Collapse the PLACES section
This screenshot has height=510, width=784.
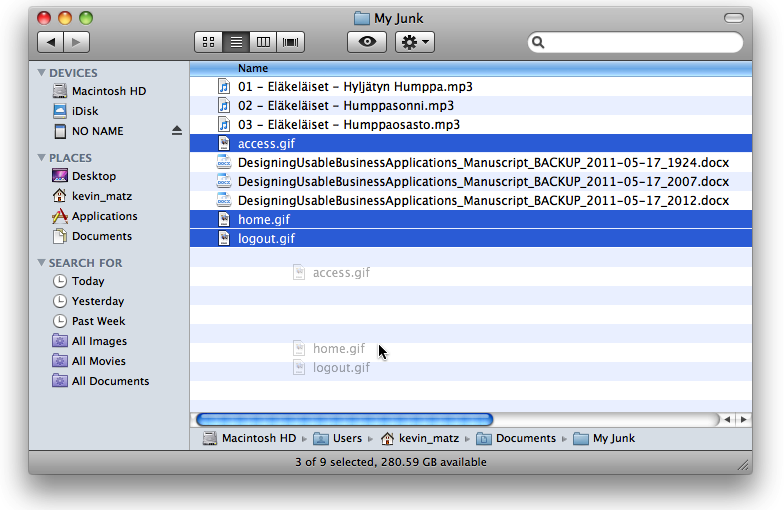pos(42,158)
